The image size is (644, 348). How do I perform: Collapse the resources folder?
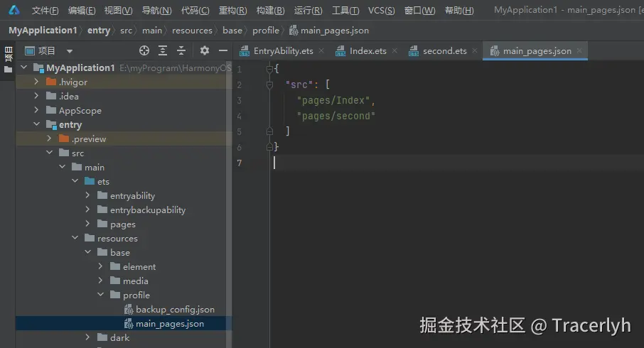[75, 238]
